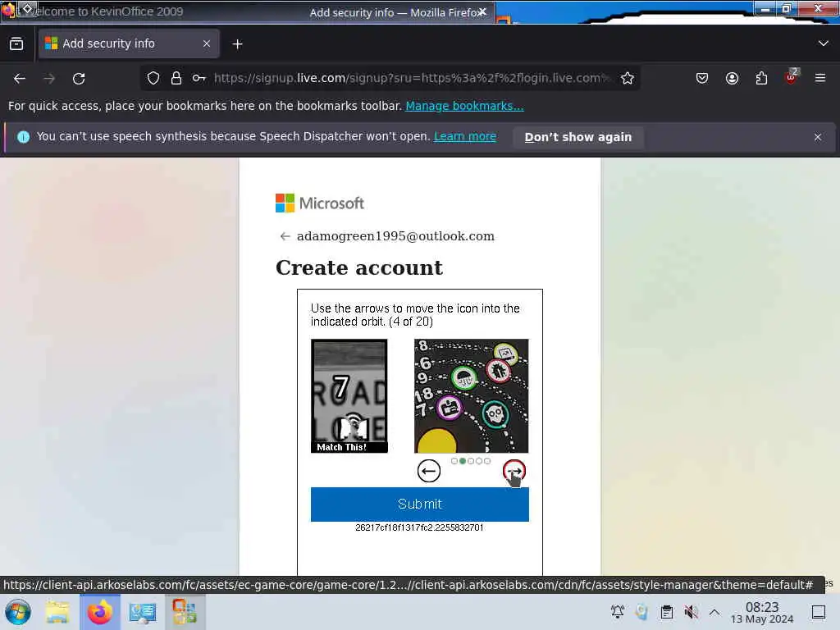This screenshot has width=840, height=630.
Task: Open the clock showing 08:23
Action: pos(762,612)
